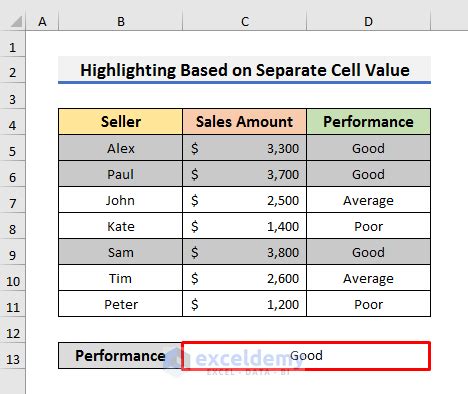The height and width of the screenshot is (394, 468).
Task: Click the criteria input cell showing 'Good'
Action: (x=306, y=356)
